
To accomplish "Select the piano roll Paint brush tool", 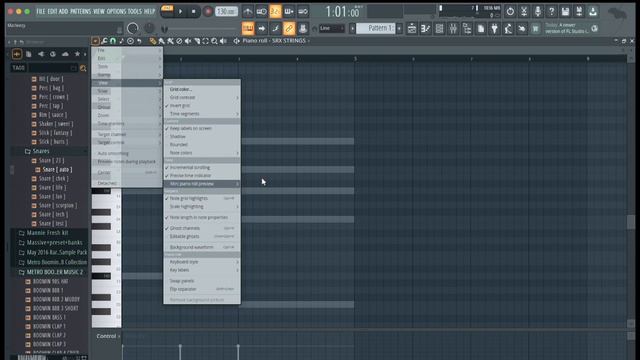I will click(162, 41).
